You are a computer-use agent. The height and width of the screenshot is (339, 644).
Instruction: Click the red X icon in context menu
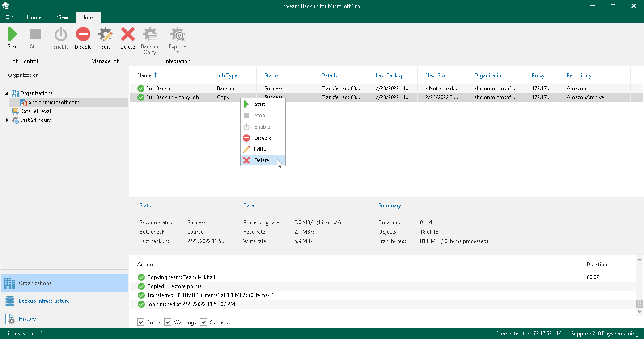pyautogui.click(x=246, y=160)
